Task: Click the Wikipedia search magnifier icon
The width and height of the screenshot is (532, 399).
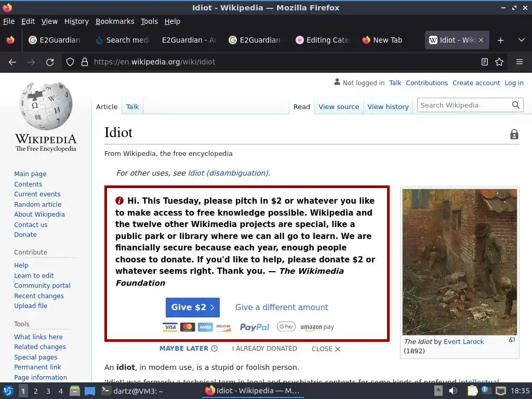Action: pyautogui.click(x=516, y=105)
